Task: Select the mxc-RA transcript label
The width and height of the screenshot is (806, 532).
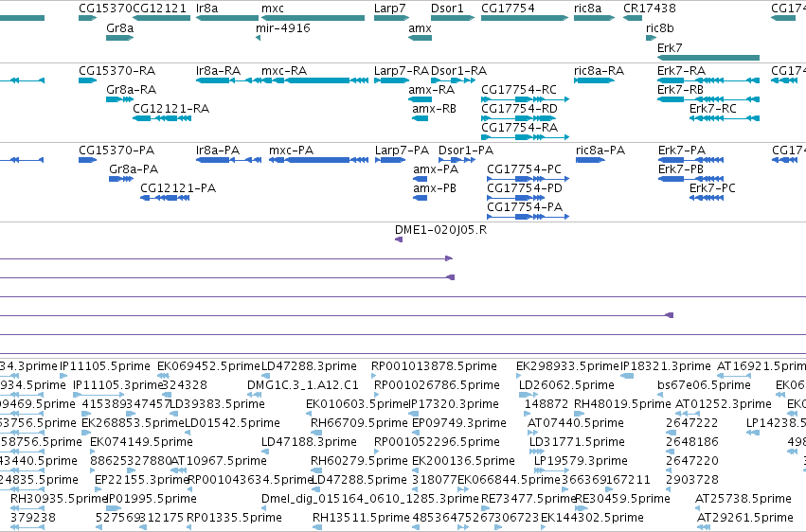Action: click(x=284, y=70)
